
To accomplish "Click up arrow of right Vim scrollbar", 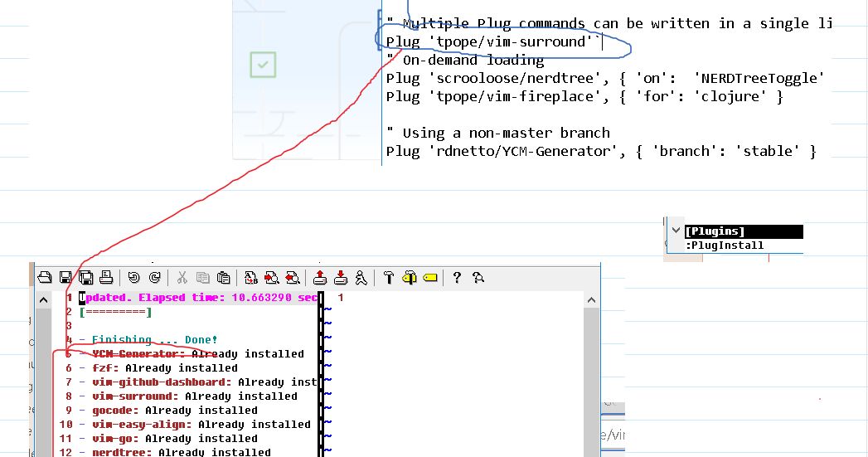I will coord(591,300).
